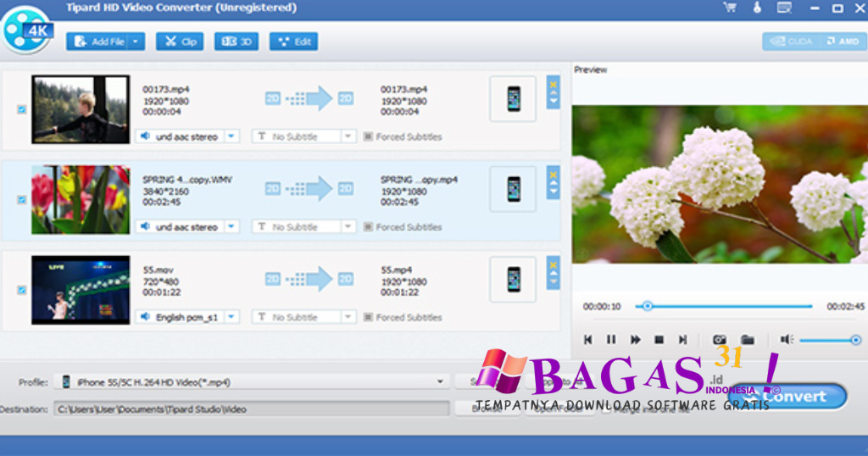Move 00173.mp4 down in the list
Viewport: 868px width, 456px height.
553,102
